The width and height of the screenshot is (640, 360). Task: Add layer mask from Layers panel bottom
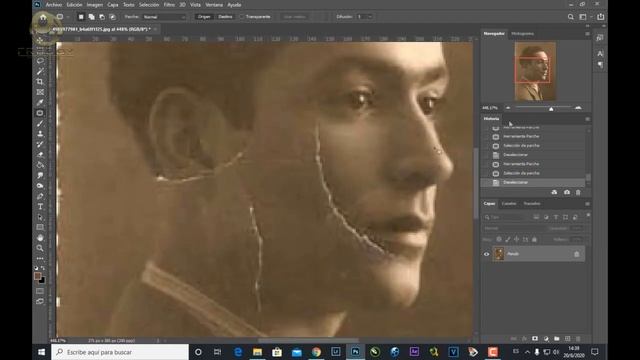click(x=535, y=339)
